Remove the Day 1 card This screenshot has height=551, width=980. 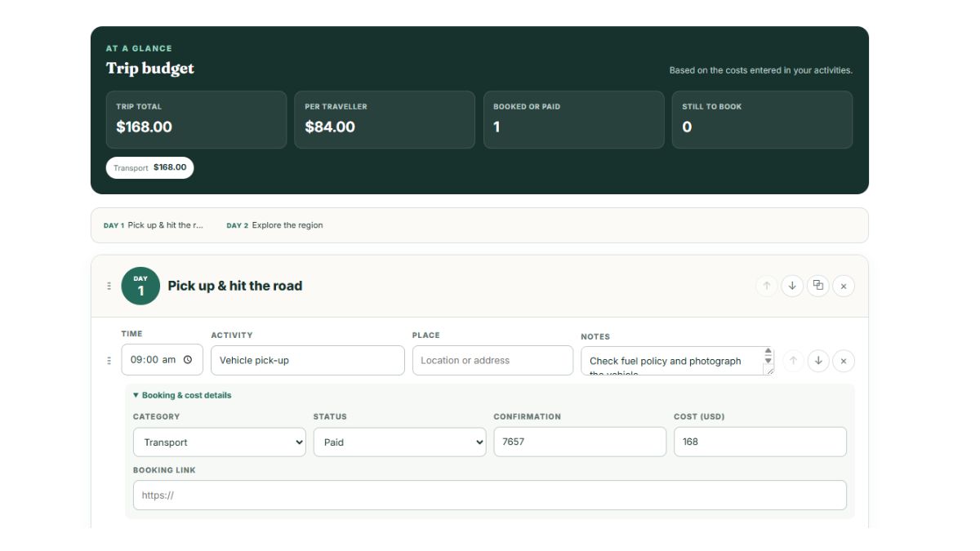click(x=844, y=286)
